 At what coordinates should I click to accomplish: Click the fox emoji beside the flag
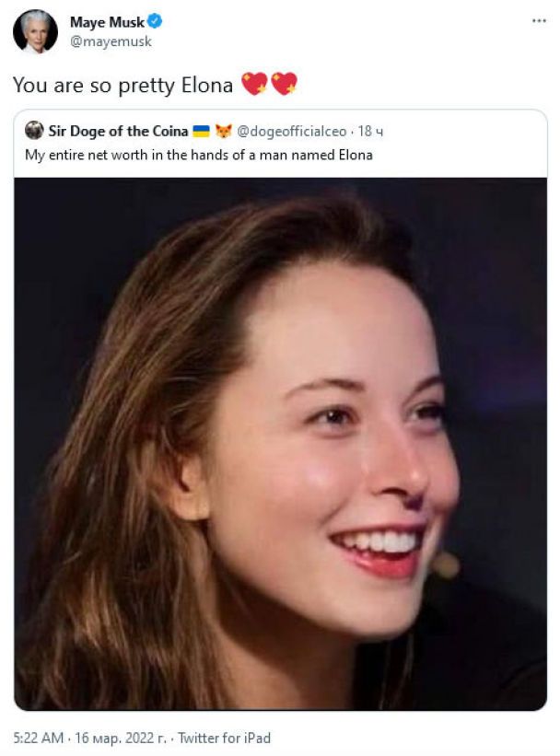[x=222, y=131]
